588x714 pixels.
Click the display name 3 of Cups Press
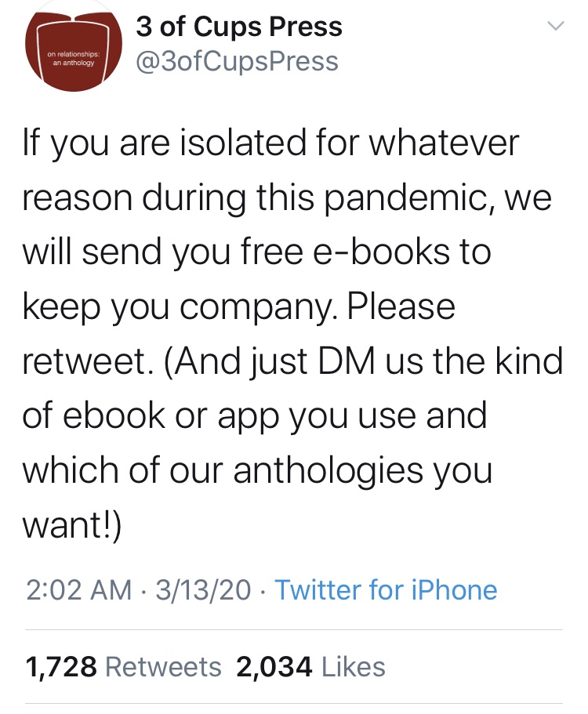click(239, 27)
